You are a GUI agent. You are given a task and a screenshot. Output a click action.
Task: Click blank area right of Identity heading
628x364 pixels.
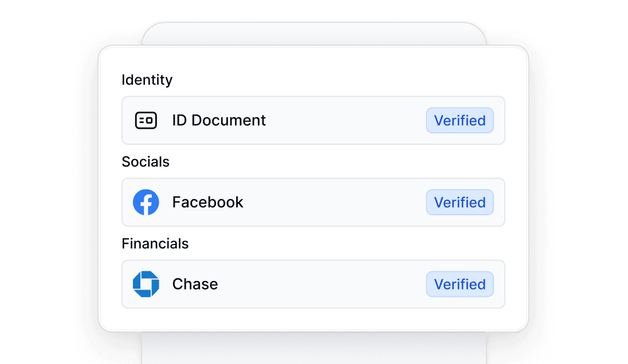[x=344, y=80]
